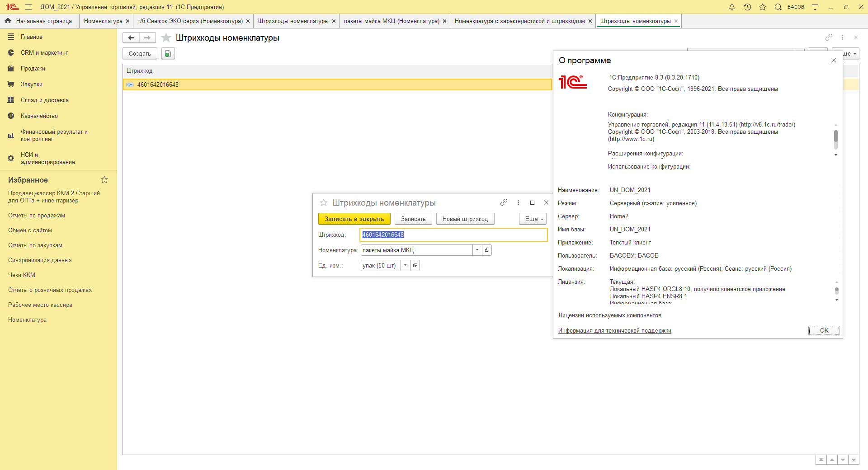Viewport: 868px width, 470px height.
Task: Open Рабочее место кассира favorite
Action: click(x=40, y=305)
